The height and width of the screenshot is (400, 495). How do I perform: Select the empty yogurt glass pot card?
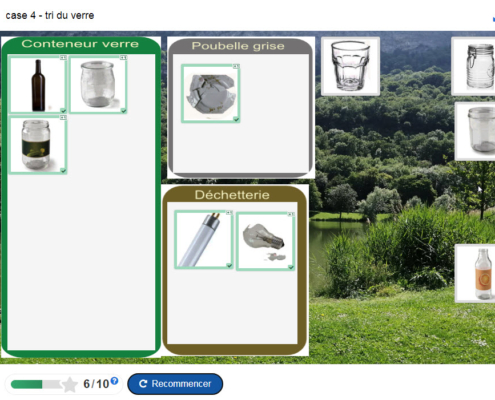coord(98,85)
